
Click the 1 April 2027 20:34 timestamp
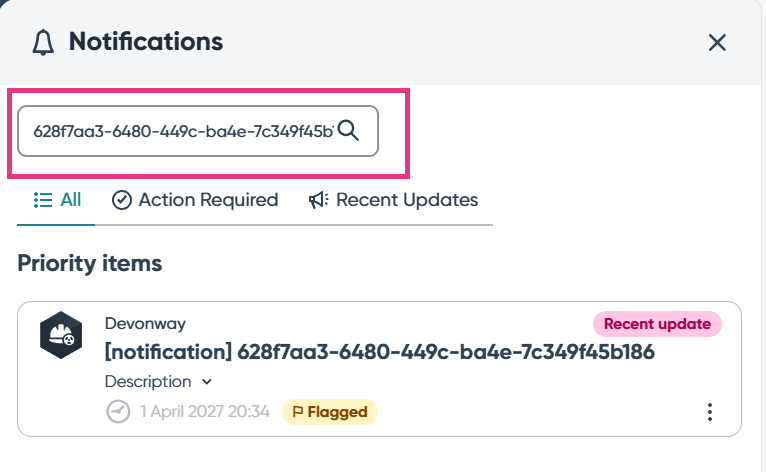coord(205,411)
